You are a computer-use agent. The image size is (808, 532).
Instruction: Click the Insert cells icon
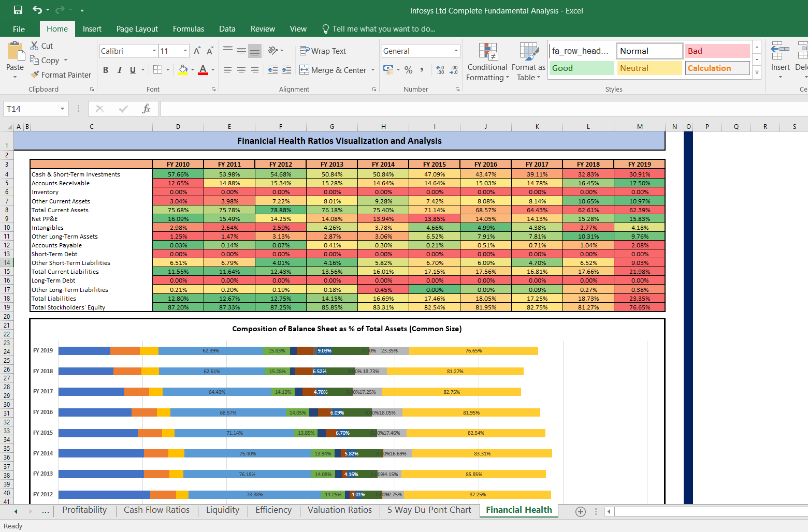point(780,51)
